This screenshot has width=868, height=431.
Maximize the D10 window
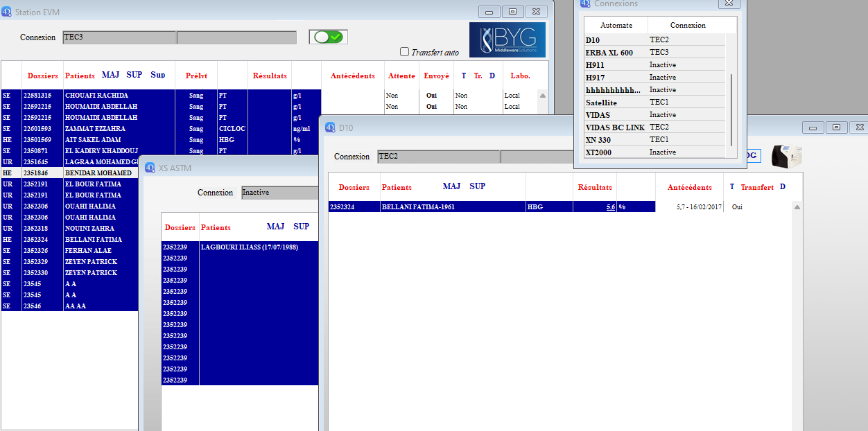coord(836,127)
